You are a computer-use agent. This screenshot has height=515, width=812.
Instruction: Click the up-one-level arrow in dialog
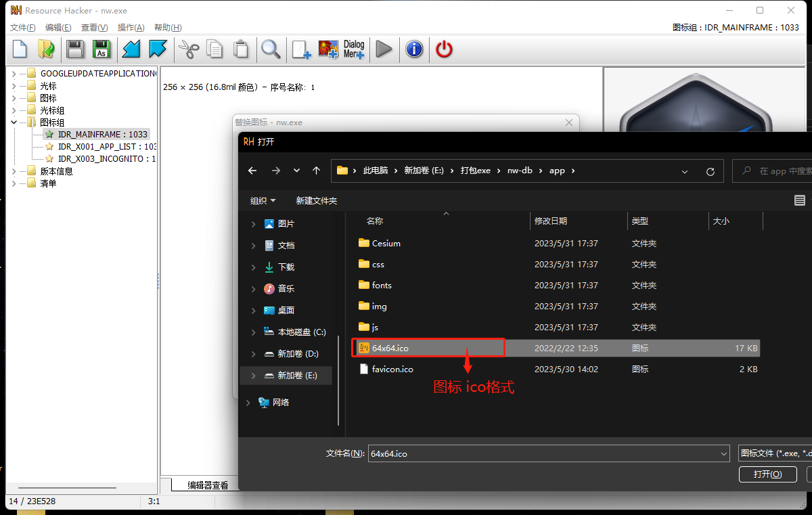[x=316, y=171]
